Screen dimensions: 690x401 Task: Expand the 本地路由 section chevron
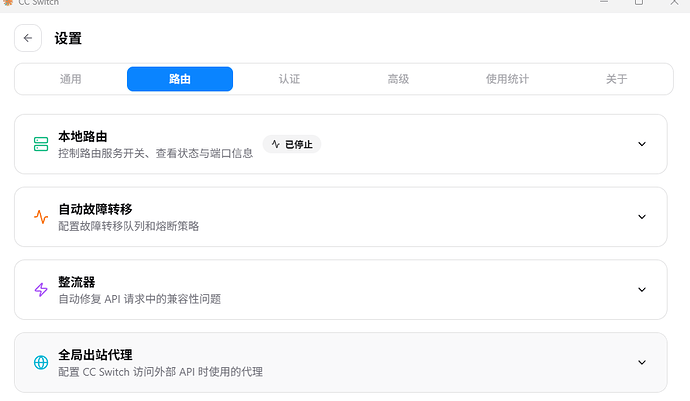click(642, 144)
